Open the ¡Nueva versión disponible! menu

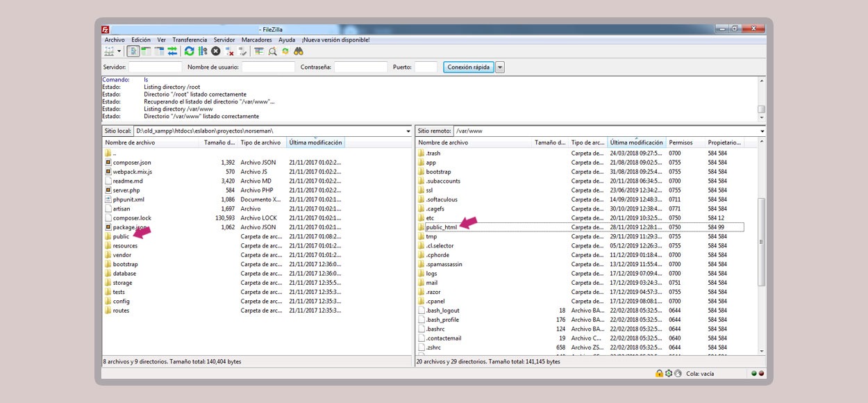pos(335,40)
